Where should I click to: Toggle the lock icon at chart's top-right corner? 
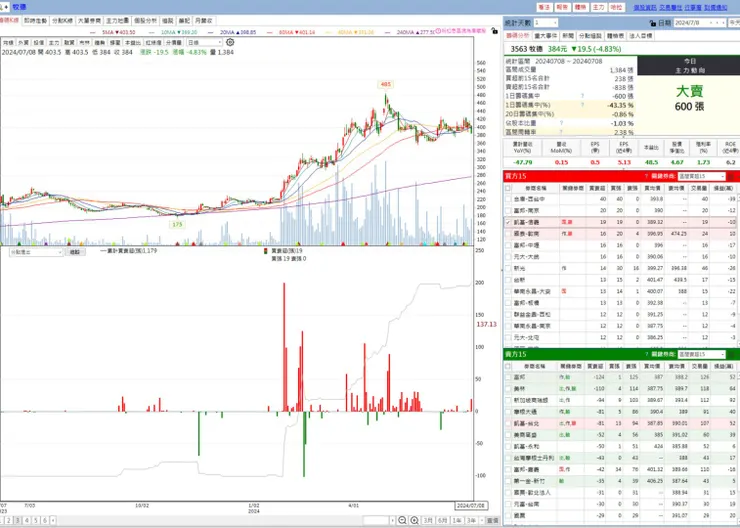[x=494, y=31]
